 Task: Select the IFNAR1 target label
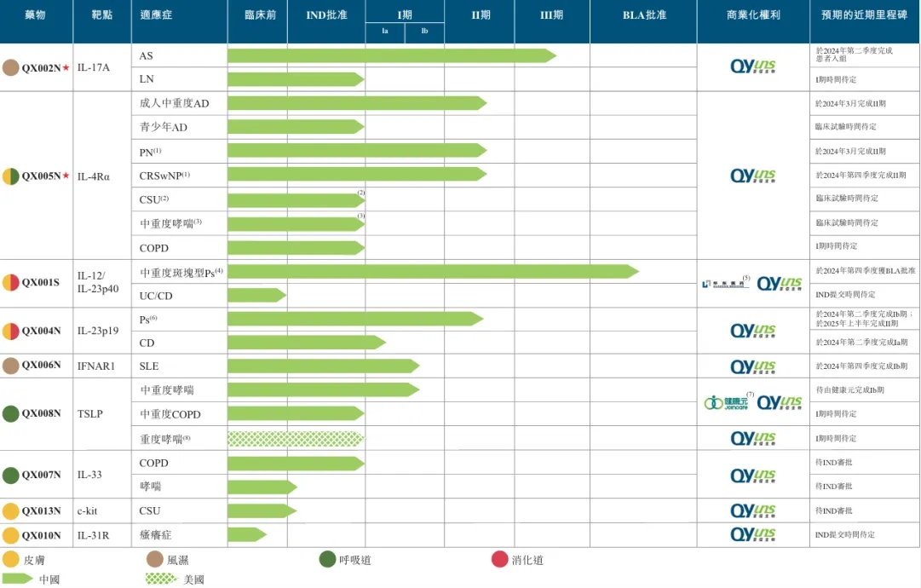tap(95, 366)
